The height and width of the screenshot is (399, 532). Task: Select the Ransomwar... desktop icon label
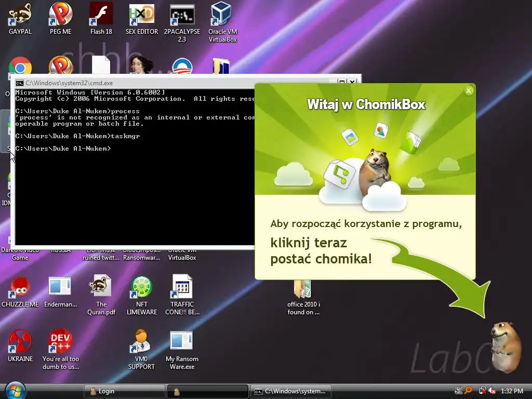tap(141, 258)
